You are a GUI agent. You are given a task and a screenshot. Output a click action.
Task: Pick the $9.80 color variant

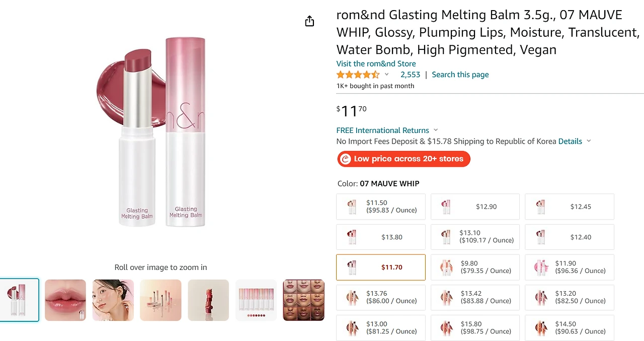pos(475,267)
